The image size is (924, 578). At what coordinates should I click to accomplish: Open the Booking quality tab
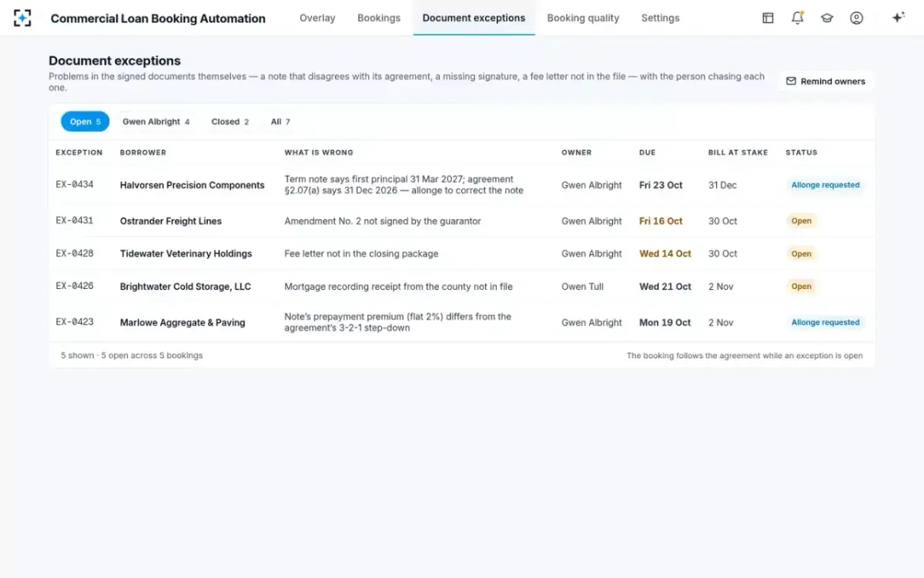point(583,18)
